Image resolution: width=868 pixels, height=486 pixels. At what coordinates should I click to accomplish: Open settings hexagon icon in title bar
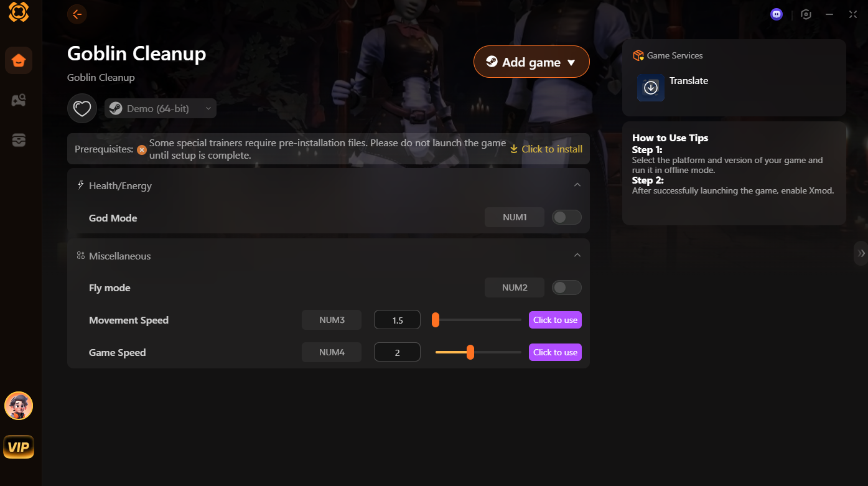(x=806, y=14)
